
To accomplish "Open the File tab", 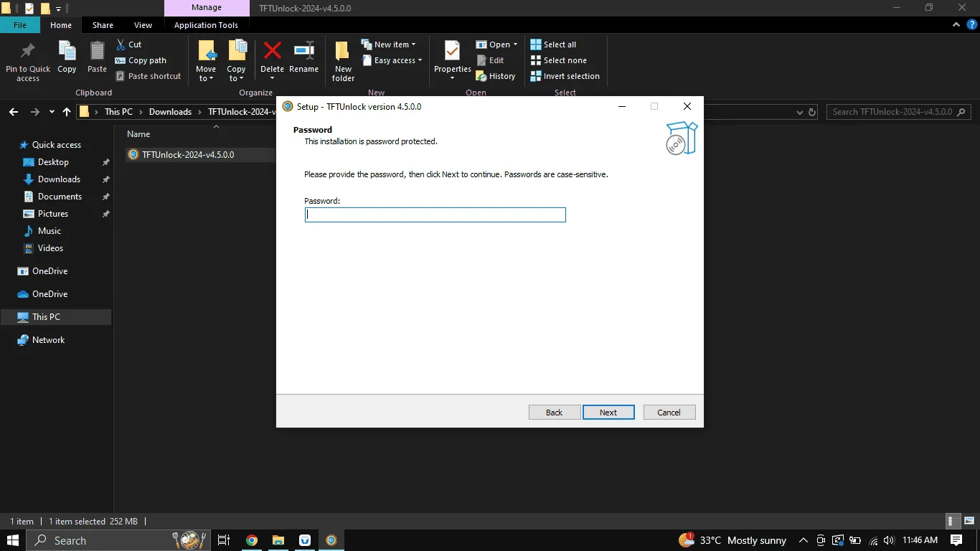I will (x=20, y=25).
